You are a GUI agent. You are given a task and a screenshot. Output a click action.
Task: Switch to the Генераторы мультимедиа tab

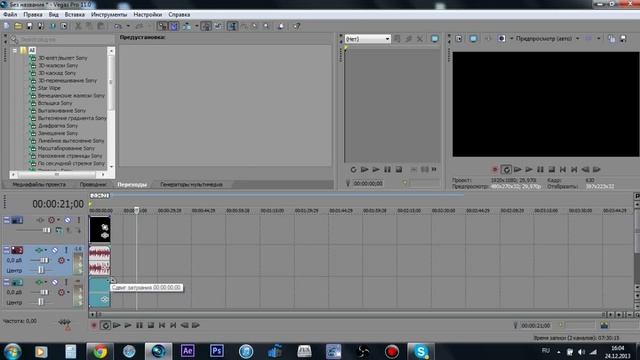tap(191, 184)
